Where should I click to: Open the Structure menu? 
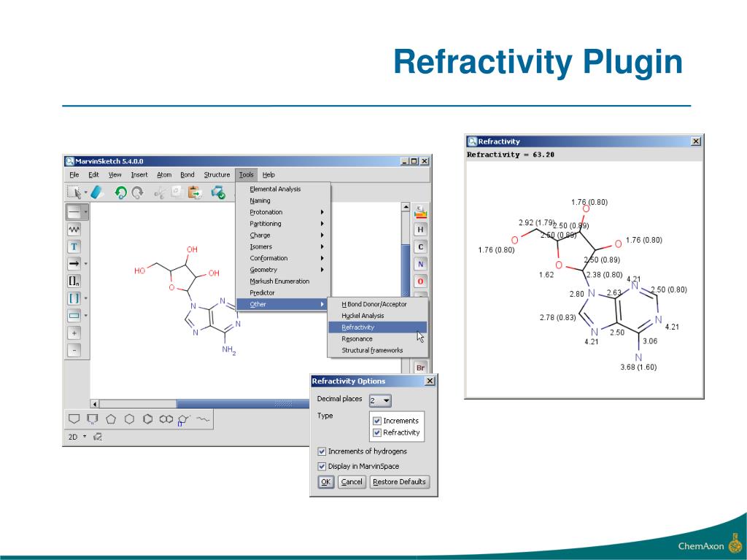click(217, 175)
